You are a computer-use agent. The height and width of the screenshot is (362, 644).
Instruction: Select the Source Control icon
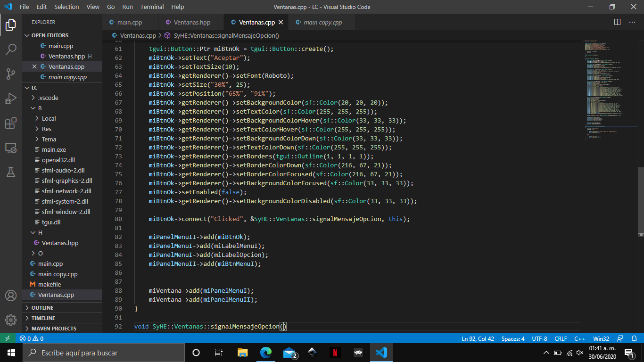[10, 73]
